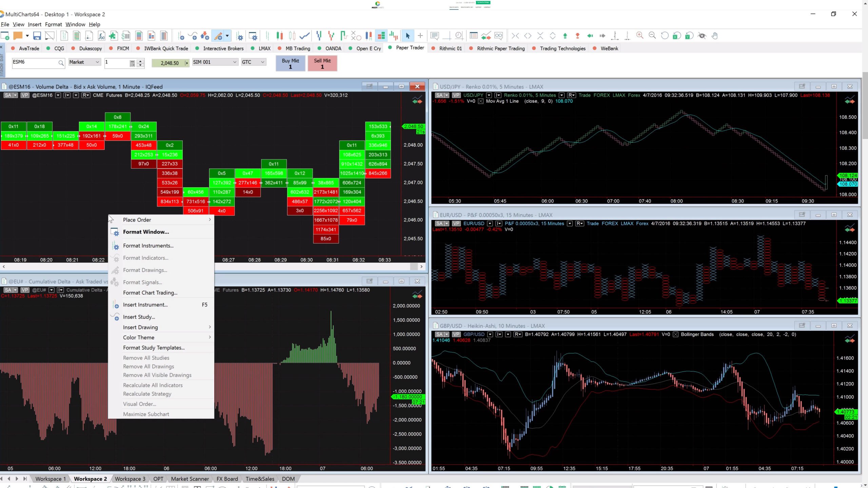Save the desktop using the save icon
Screen dimensions: 868x488
[x=37, y=36]
